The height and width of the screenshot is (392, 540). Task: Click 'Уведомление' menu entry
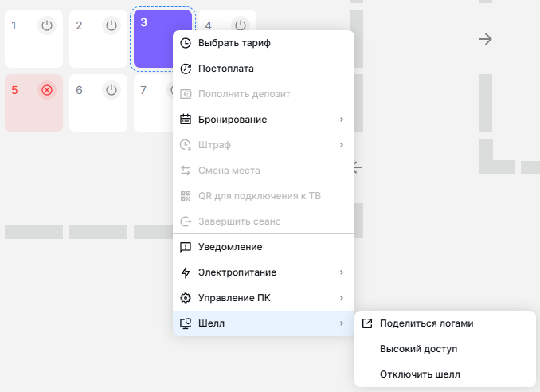tap(264, 247)
